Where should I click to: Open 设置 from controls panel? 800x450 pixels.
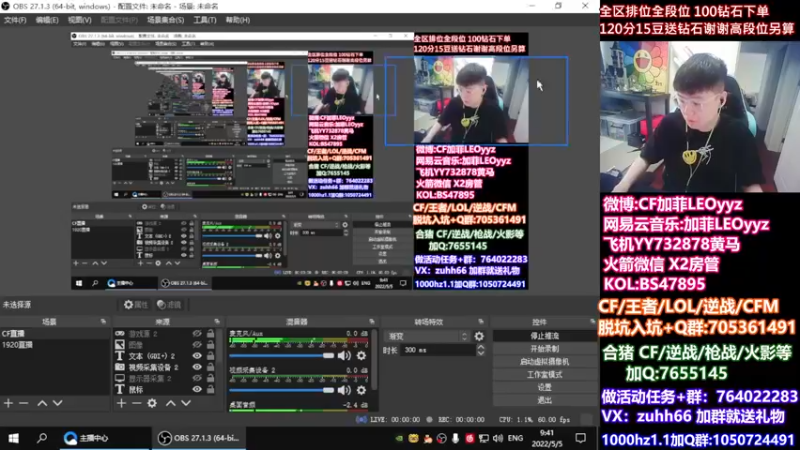tap(544, 387)
